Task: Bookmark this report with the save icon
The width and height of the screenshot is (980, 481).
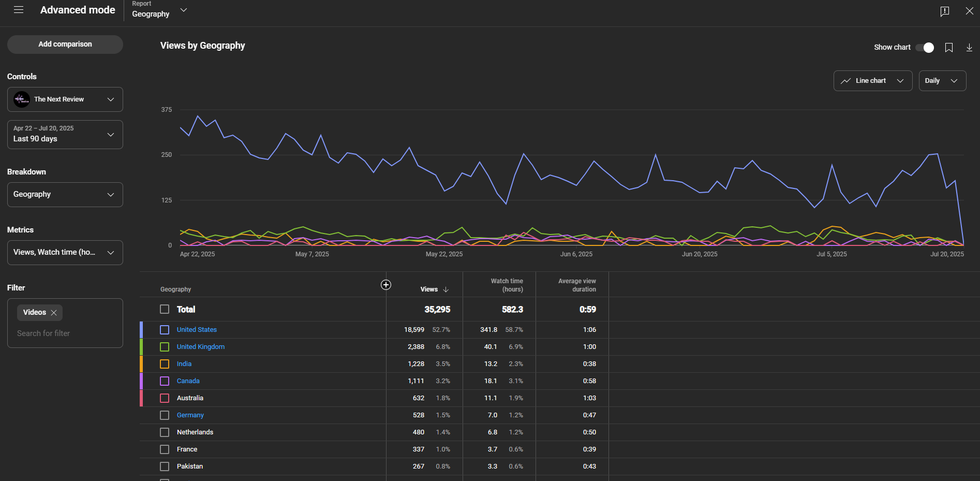Action: [x=948, y=48]
